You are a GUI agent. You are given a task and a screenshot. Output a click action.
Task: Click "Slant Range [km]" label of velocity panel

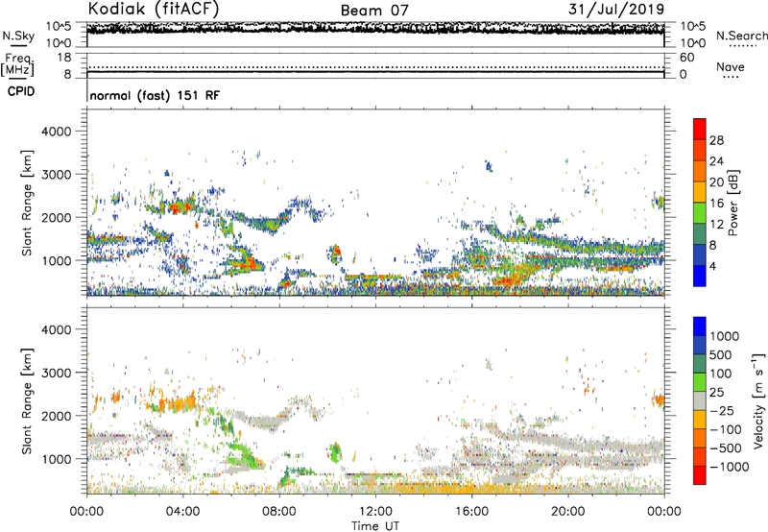(27, 401)
